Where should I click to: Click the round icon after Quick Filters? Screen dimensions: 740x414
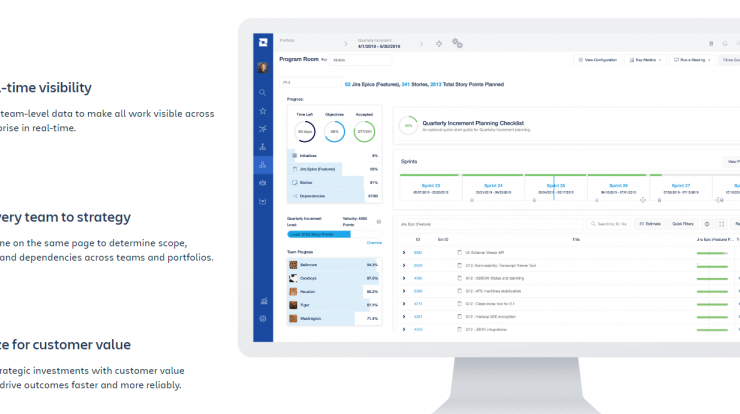point(706,224)
